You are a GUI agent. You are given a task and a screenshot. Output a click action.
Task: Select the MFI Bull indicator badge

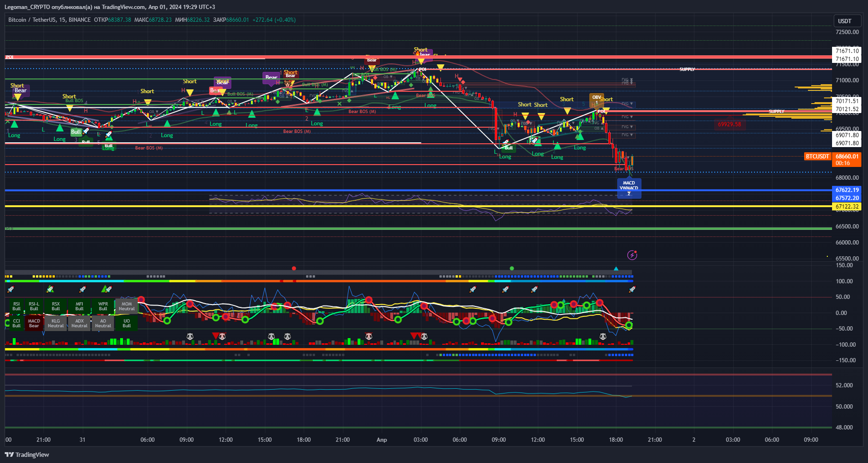[x=79, y=306]
